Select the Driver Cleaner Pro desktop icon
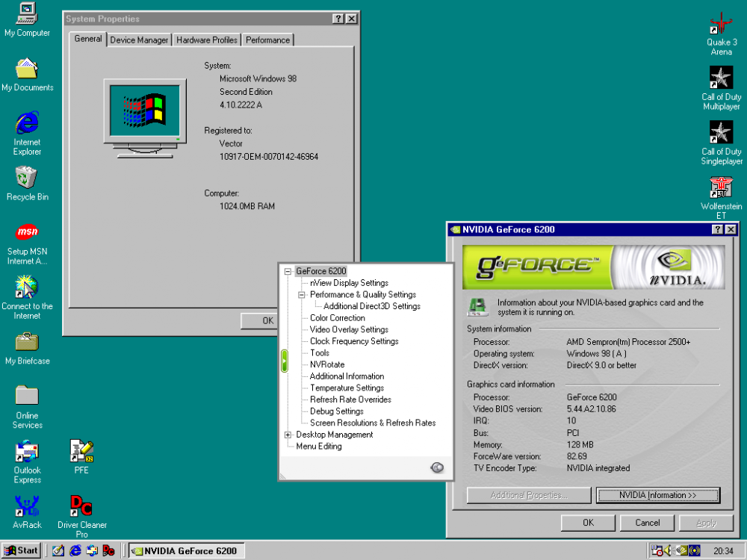 (82, 517)
